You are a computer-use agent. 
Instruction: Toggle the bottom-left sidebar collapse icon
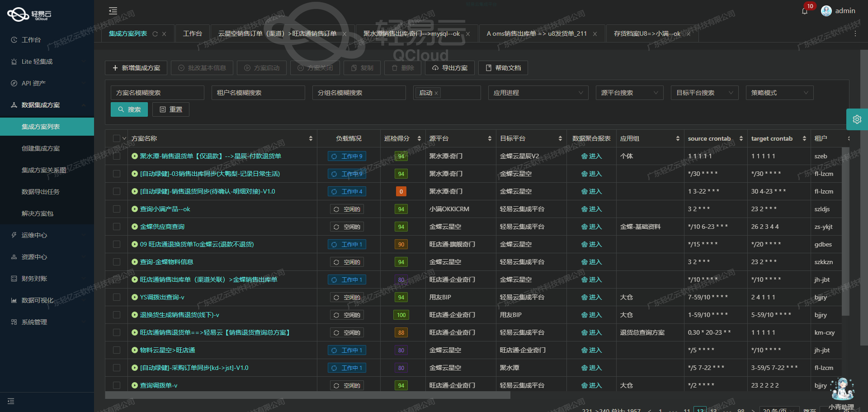tap(11, 401)
